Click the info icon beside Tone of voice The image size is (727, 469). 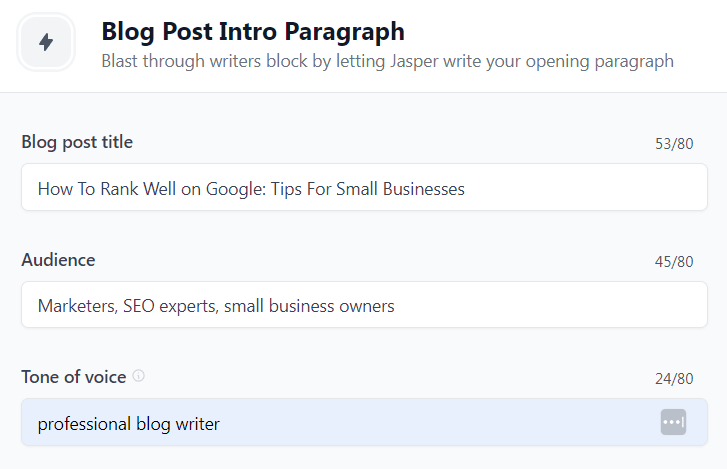(139, 376)
